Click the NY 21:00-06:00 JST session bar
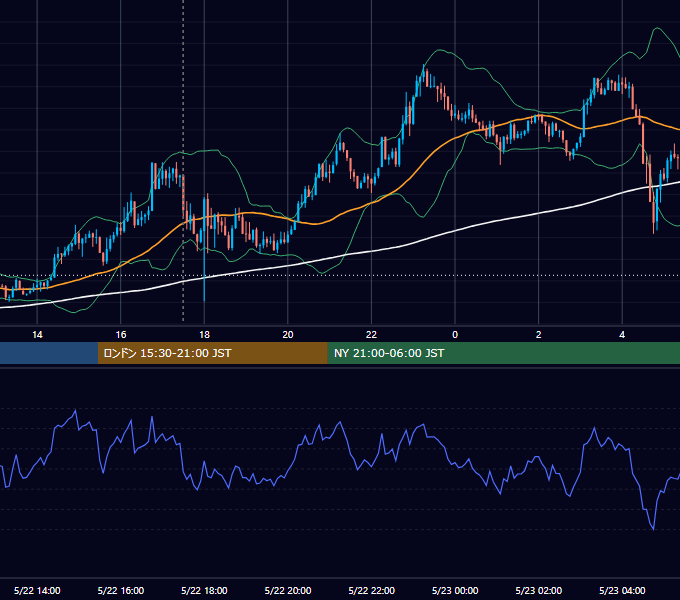Image resolution: width=680 pixels, height=600 pixels. (503, 353)
